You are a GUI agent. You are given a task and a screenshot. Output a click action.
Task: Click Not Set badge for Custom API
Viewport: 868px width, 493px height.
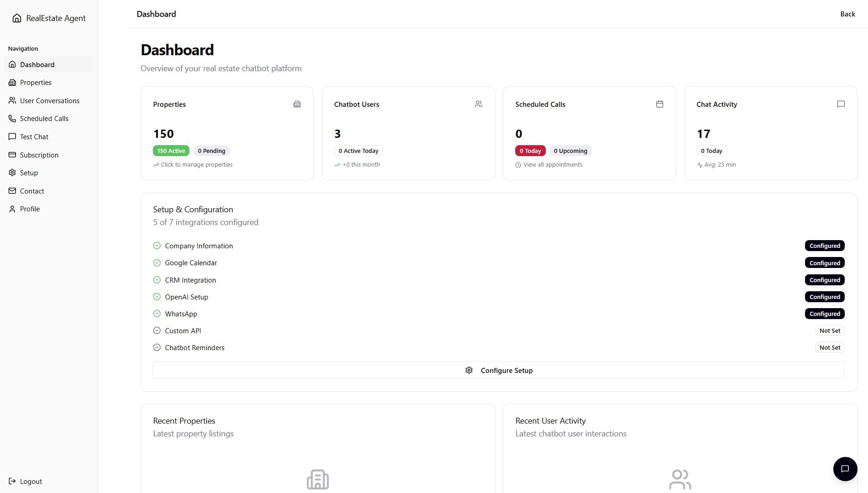(830, 330)
